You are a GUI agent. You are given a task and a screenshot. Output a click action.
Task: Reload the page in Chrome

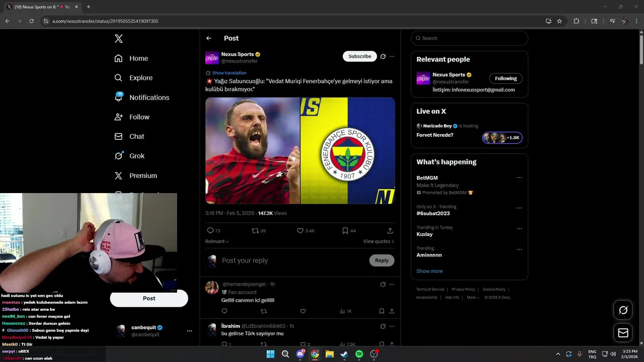pyautogui.click(x=31, y=21)
